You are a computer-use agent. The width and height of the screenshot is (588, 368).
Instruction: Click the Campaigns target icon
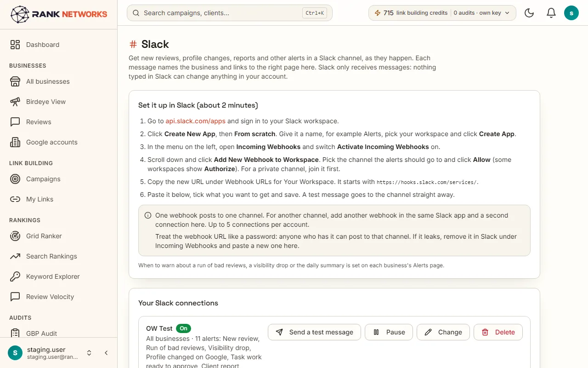click(15, 179)
